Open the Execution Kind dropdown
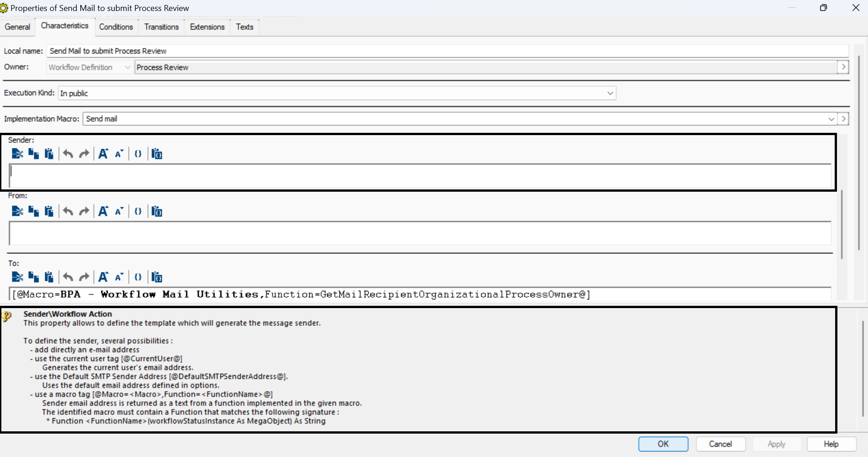868x461 pixels. pos(610,93)
